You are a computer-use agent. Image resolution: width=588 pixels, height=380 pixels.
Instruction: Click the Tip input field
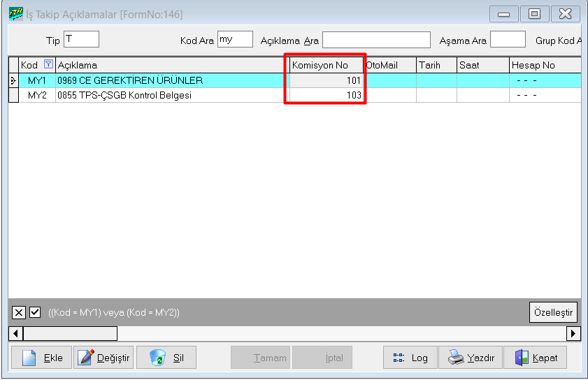[x=81, y=40]
